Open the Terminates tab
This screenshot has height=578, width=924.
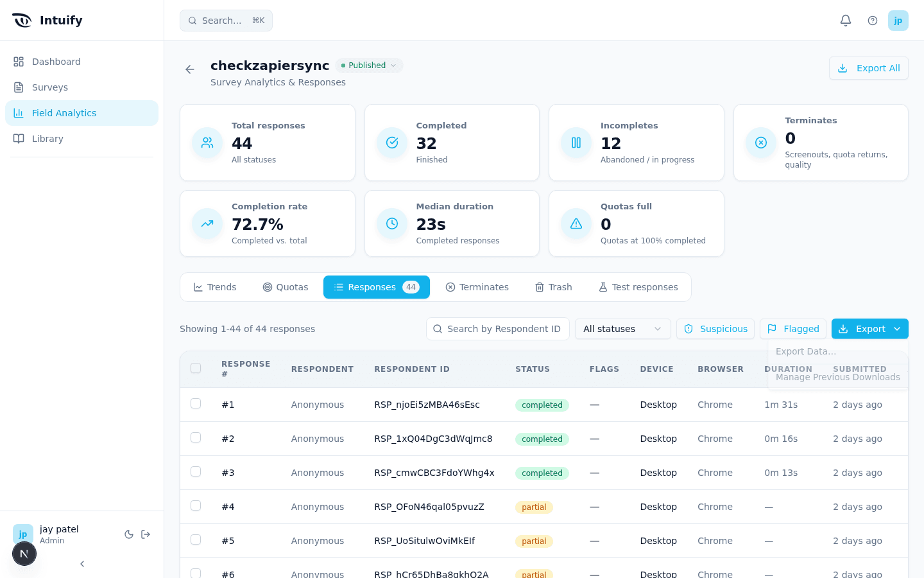pos(477,287)
